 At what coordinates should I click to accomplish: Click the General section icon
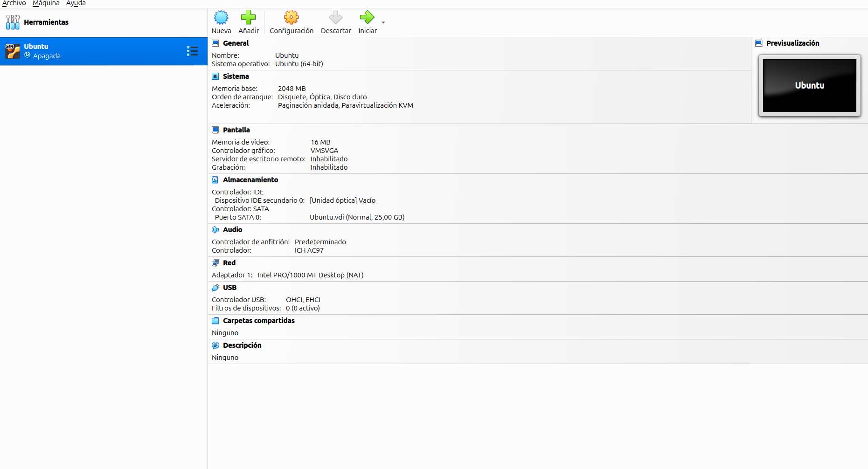pyautogui.click(x=215, y=43)
